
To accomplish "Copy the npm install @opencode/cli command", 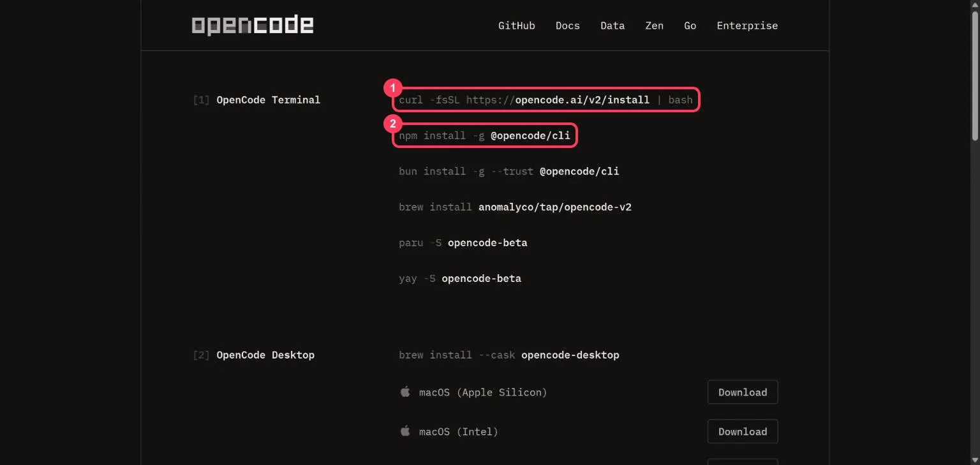I will click(x=484, y=135).
